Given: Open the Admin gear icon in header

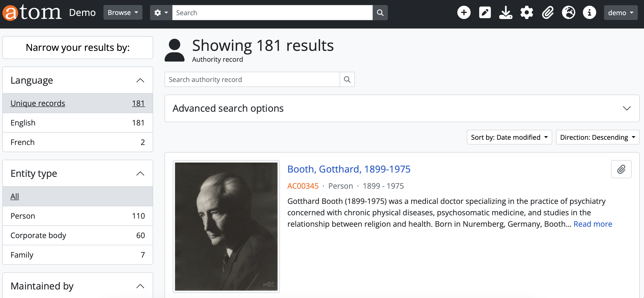Looking at the screenshot, I should pos(527,13).
